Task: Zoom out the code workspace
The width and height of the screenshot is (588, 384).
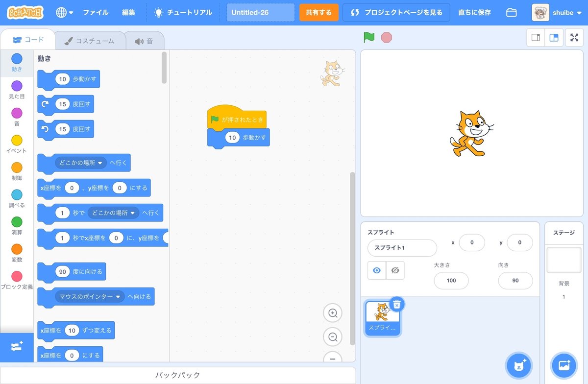Action: coord(333,337)
